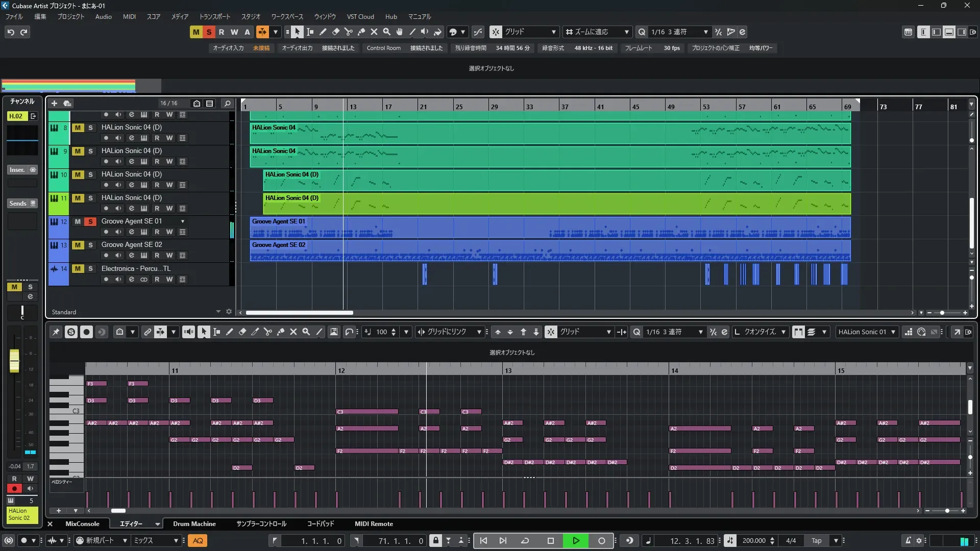This screenshot has width=980, height=551.
Task: Expand the ズームに適応 grid type dropdown
Action: coord(627,32)
